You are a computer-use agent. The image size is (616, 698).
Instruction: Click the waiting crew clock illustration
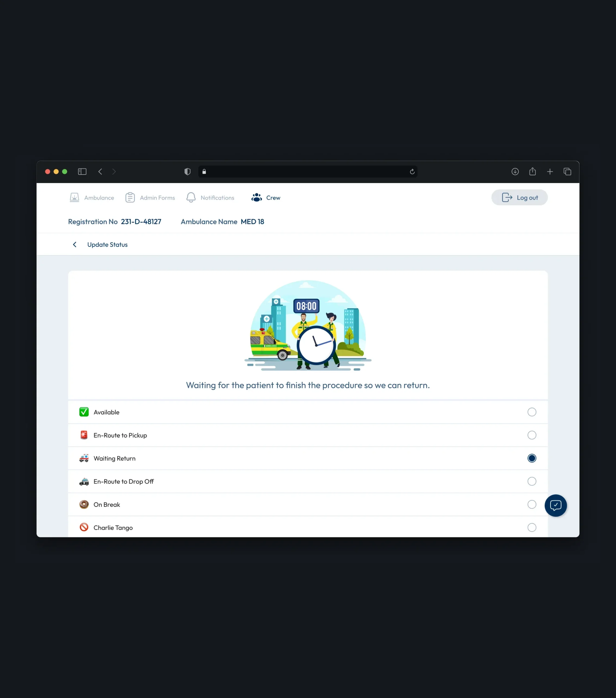pyautogui.click(x=308, y=326)
